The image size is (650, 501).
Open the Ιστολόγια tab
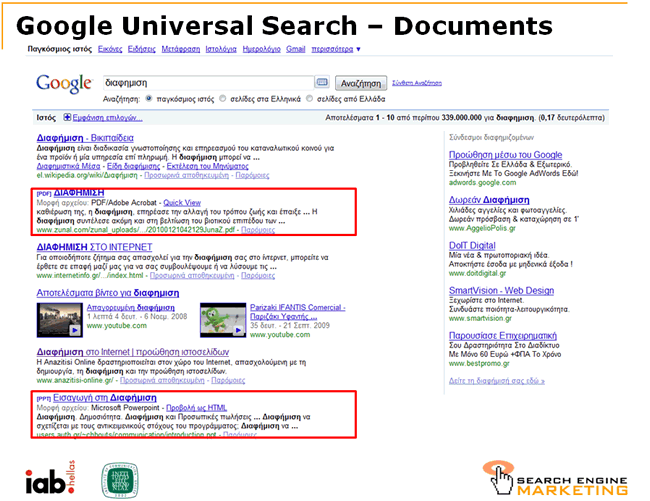[221, 49]
